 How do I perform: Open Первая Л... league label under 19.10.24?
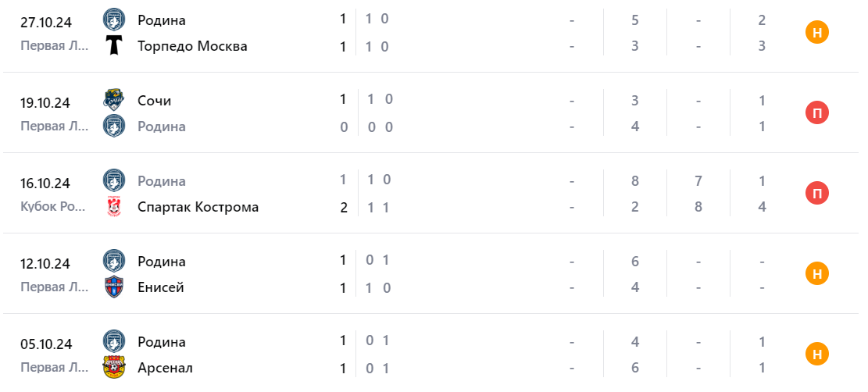(x=56, y=127)
